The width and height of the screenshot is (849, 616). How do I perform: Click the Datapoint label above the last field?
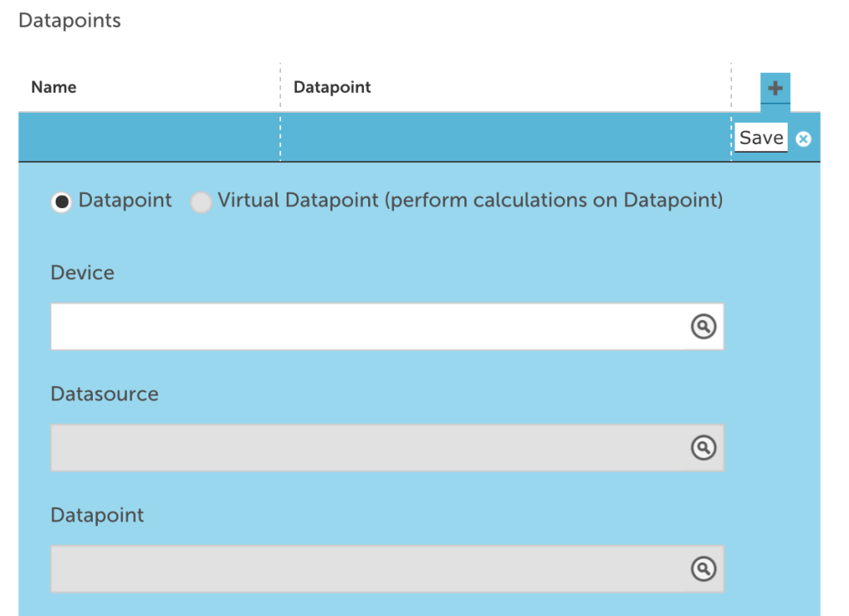(97, 515)
